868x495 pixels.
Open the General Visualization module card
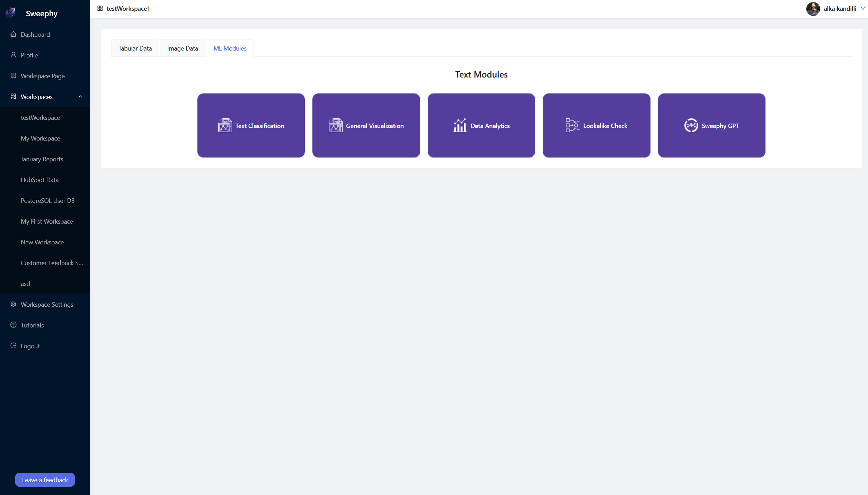pos(366,125)
